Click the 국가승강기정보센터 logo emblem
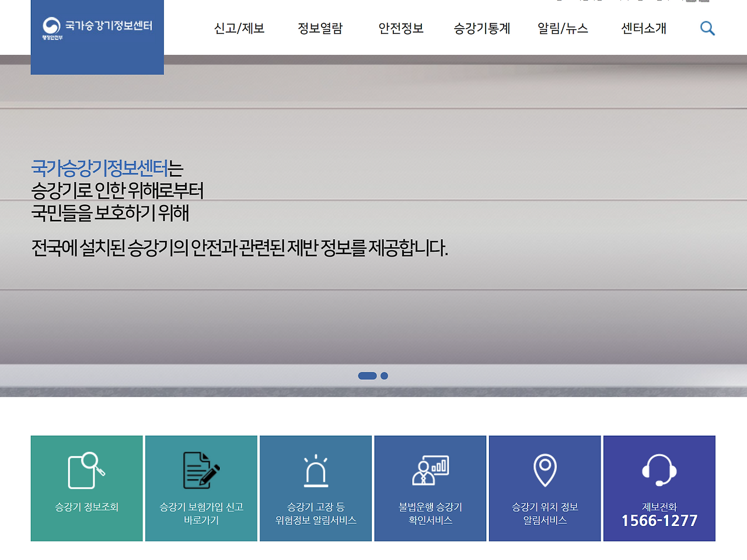 point(50,26)
